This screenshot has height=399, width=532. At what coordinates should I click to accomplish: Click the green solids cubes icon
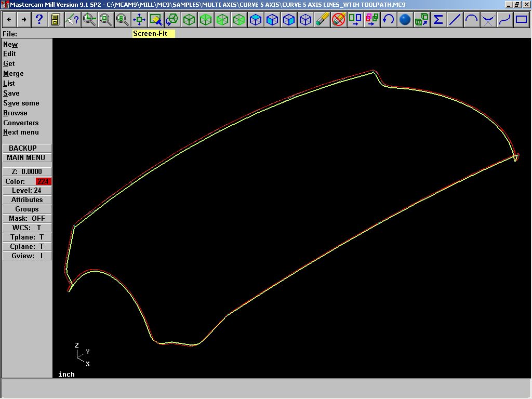[x=422, y=20]
